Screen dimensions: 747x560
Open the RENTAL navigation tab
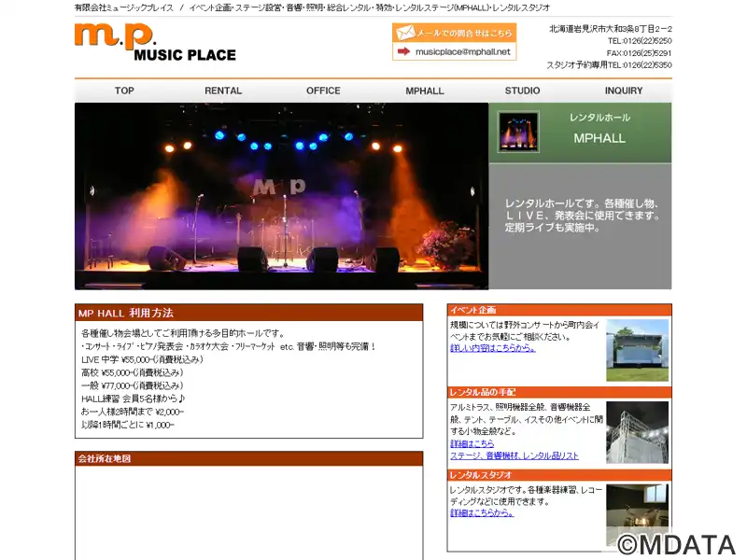[x=223, y=91]
